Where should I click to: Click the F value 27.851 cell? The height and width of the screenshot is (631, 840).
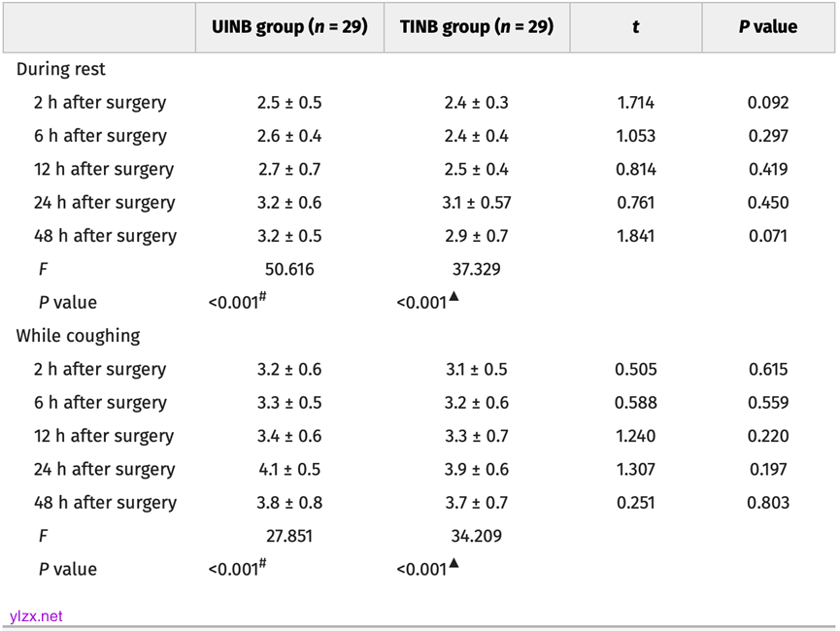point(289,536)
